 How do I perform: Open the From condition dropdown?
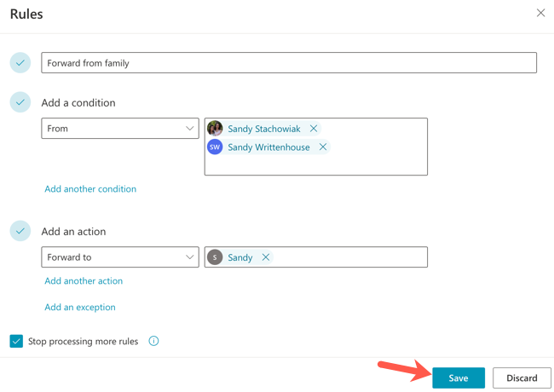120,129
